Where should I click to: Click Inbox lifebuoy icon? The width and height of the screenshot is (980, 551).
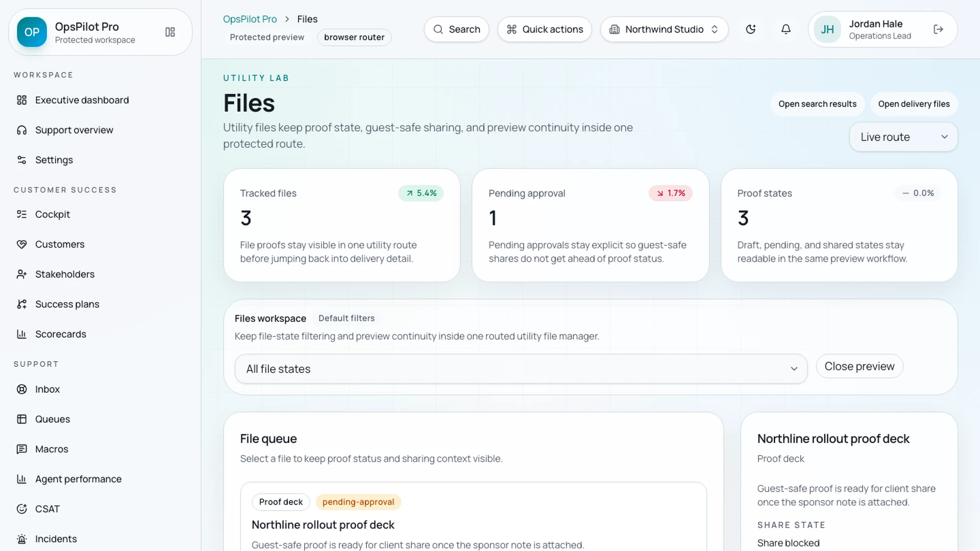(21, 389)
